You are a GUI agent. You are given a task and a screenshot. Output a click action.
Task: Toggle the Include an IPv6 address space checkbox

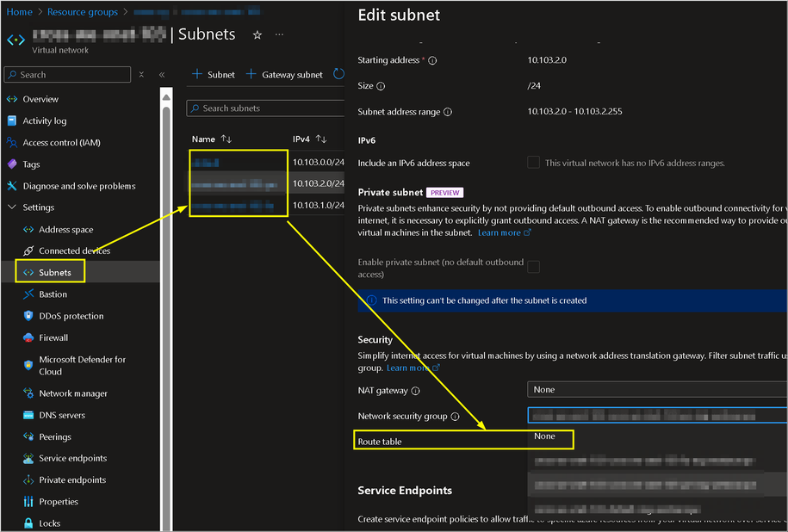(x=533, y=162)
